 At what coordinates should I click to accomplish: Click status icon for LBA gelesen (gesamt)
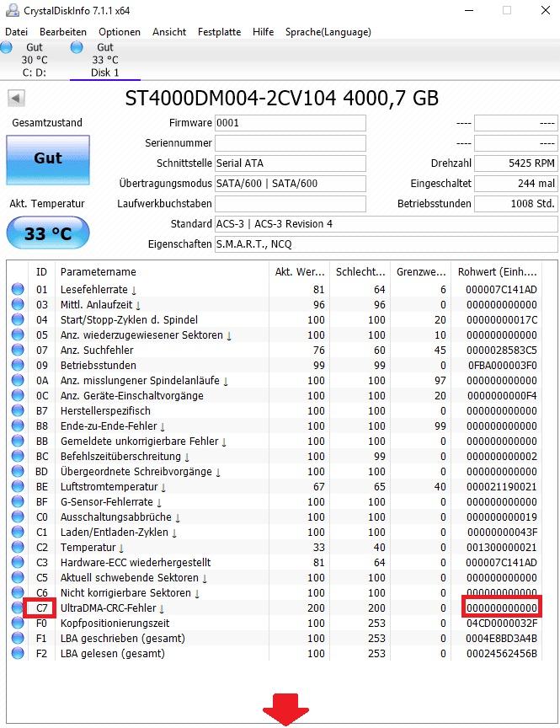coord(18,653)
